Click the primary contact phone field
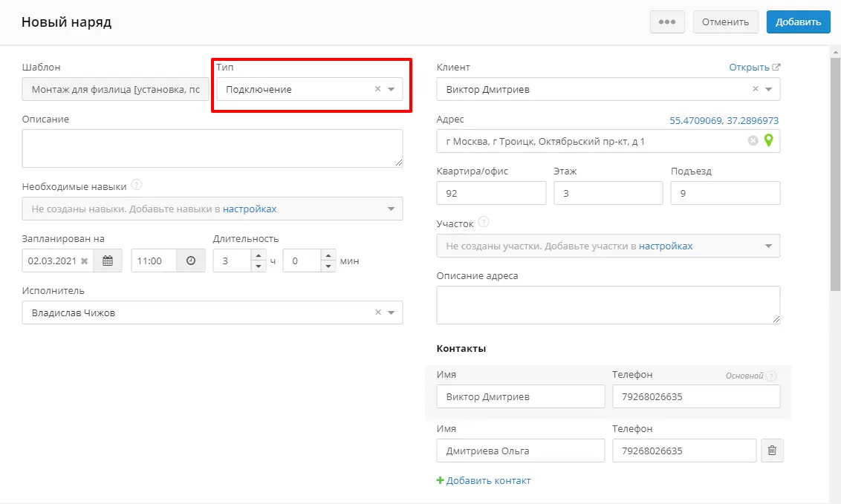Image resolution: width=841 pixels, height=504 pixels. coord(696,397)
